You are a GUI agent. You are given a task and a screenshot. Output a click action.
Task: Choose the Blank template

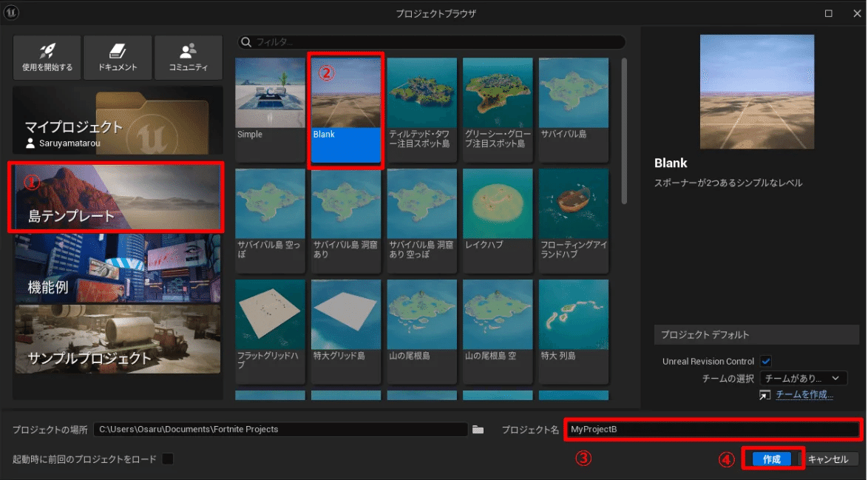[x=346, y=109]
